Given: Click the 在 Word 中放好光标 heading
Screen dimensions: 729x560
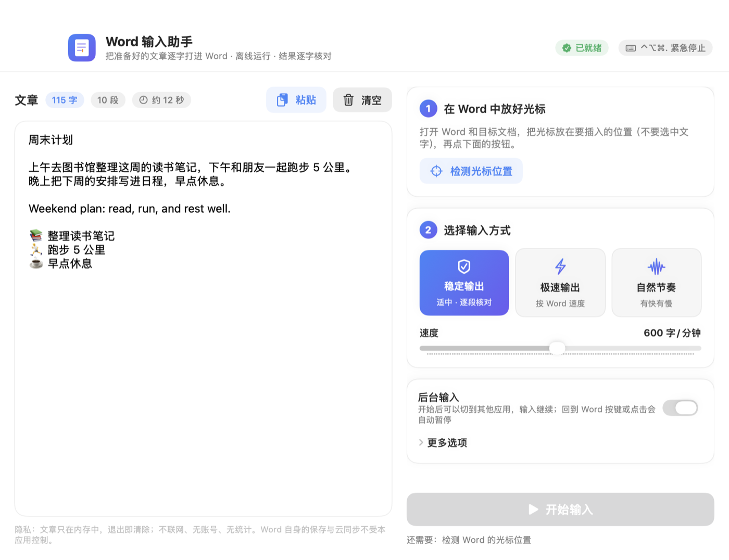Looking at the screenshot, I should [495, 109].
